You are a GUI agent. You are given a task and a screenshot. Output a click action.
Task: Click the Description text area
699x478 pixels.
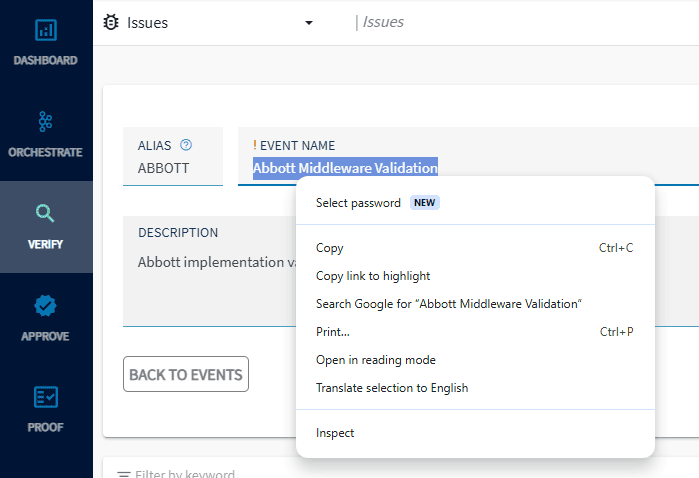point(210,271)
